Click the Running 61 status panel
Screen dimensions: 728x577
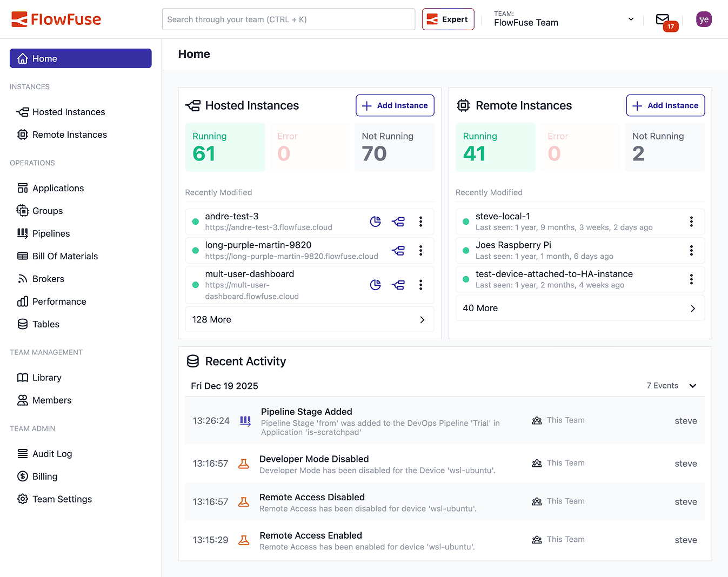pyautogui.click(x=225, y=147)
